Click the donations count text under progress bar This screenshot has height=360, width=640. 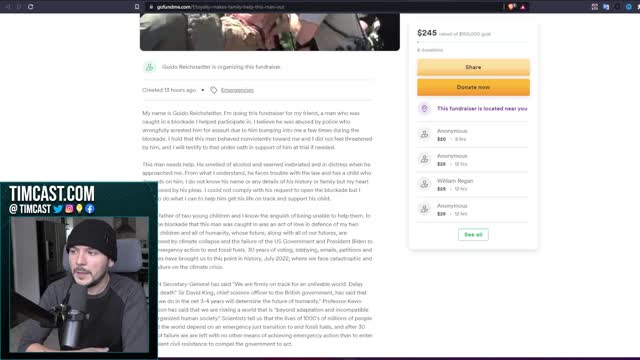click(430, 50)
